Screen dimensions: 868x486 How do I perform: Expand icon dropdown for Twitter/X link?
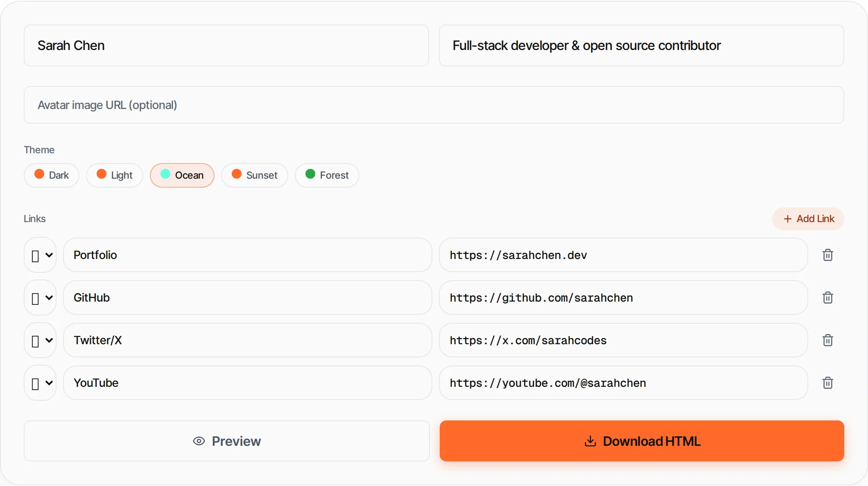40,340
